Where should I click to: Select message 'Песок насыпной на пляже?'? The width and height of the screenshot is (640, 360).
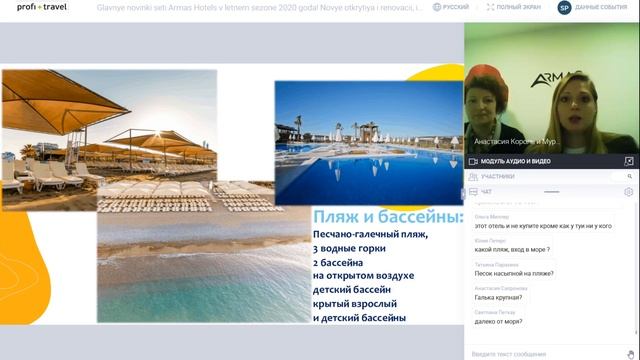tap(514, 273)
